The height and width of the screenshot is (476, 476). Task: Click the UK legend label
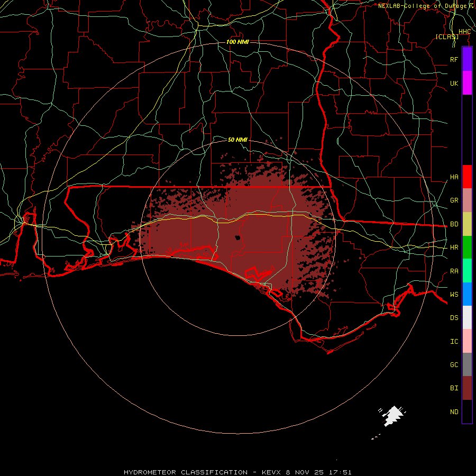pyautogui.click(x=454, y=83)
